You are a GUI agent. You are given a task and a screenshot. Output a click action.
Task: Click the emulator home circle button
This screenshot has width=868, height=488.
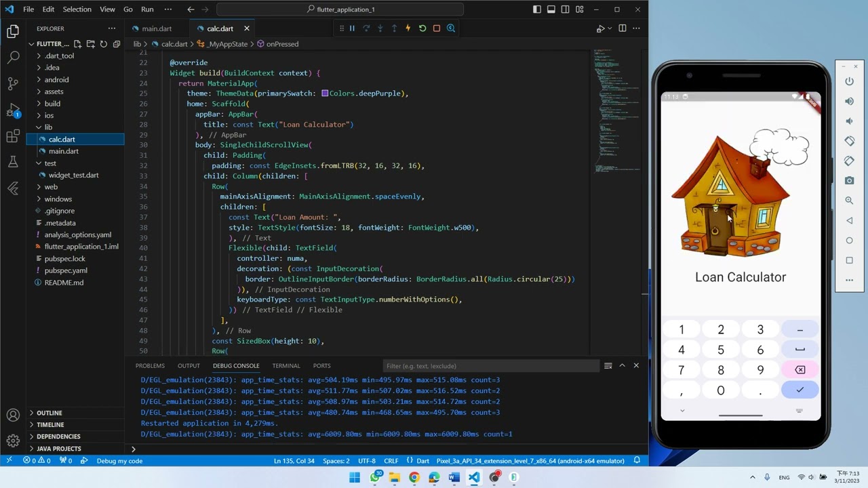(849, 240)
